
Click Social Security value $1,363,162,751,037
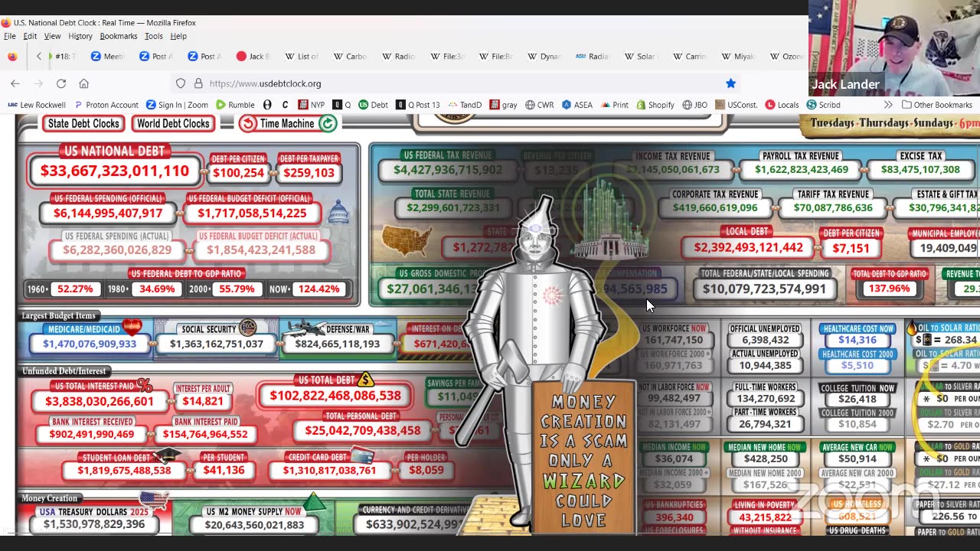pos(216,344)
